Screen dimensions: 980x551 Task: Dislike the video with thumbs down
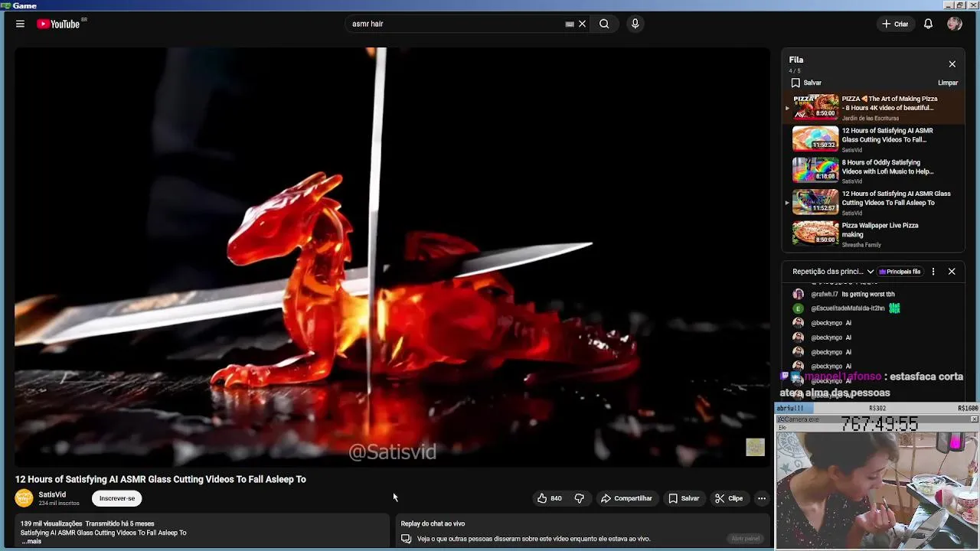point(579,498)
